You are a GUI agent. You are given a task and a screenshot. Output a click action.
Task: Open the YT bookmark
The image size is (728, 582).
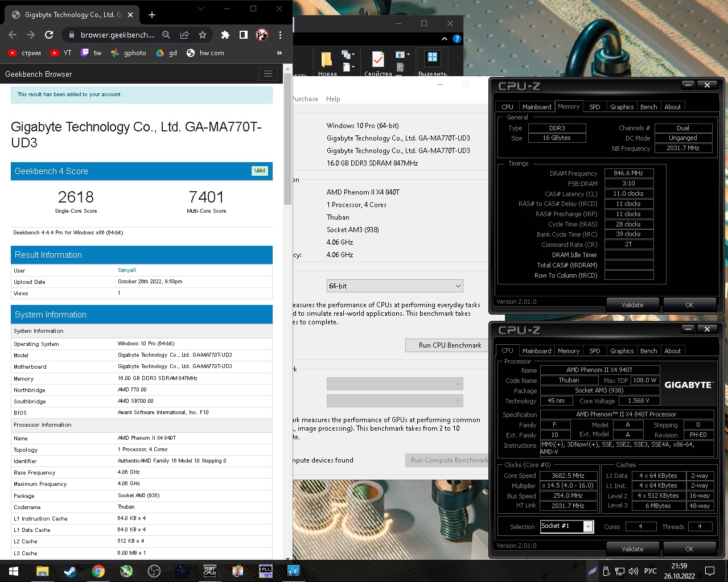(61, 53)
